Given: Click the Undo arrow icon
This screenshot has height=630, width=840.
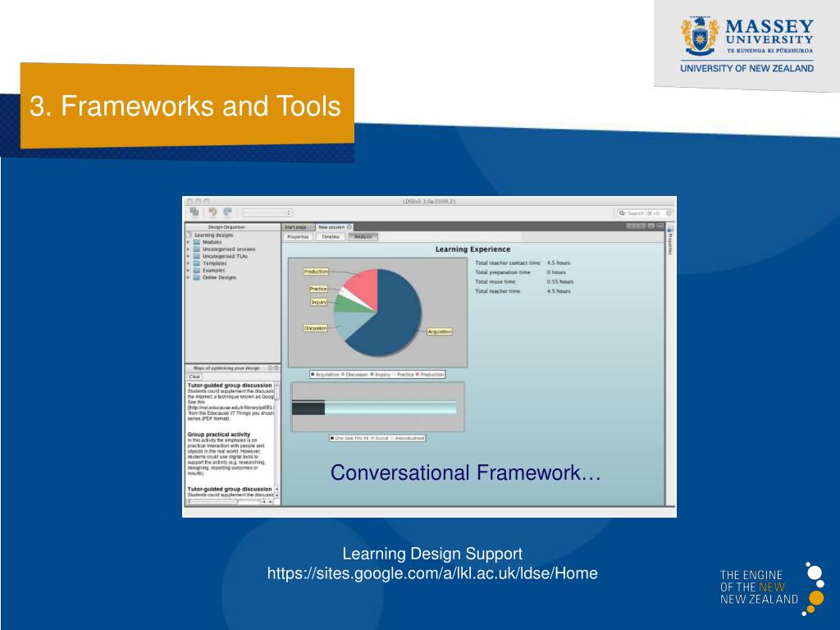Looking at the screenshot, I should [x=212, y=212].
